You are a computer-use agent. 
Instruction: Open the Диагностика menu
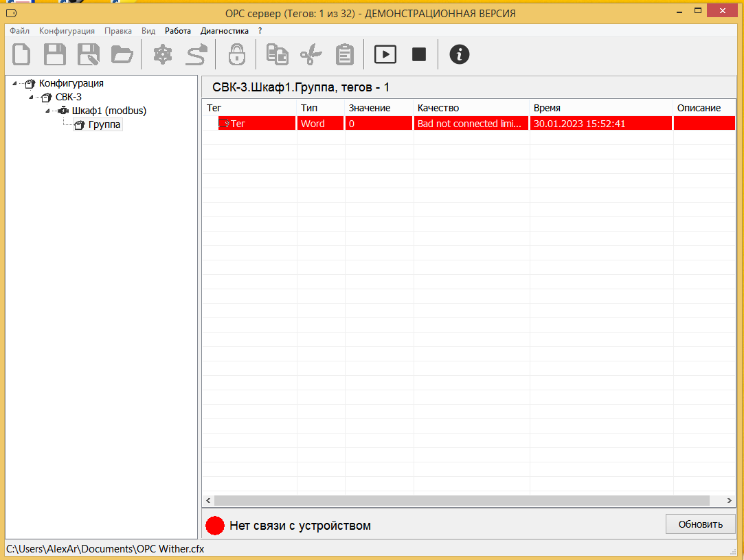click(225, 31)
